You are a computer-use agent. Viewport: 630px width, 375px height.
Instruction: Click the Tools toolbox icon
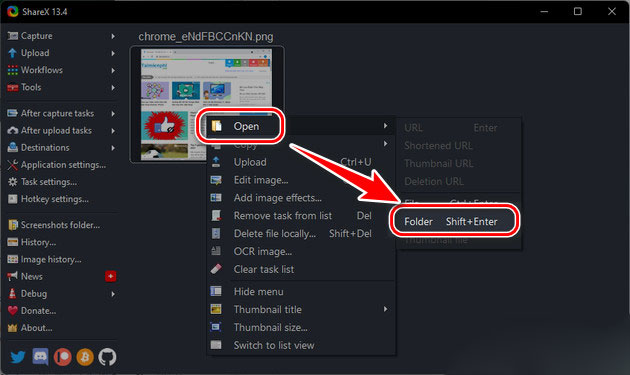[13, 87]
